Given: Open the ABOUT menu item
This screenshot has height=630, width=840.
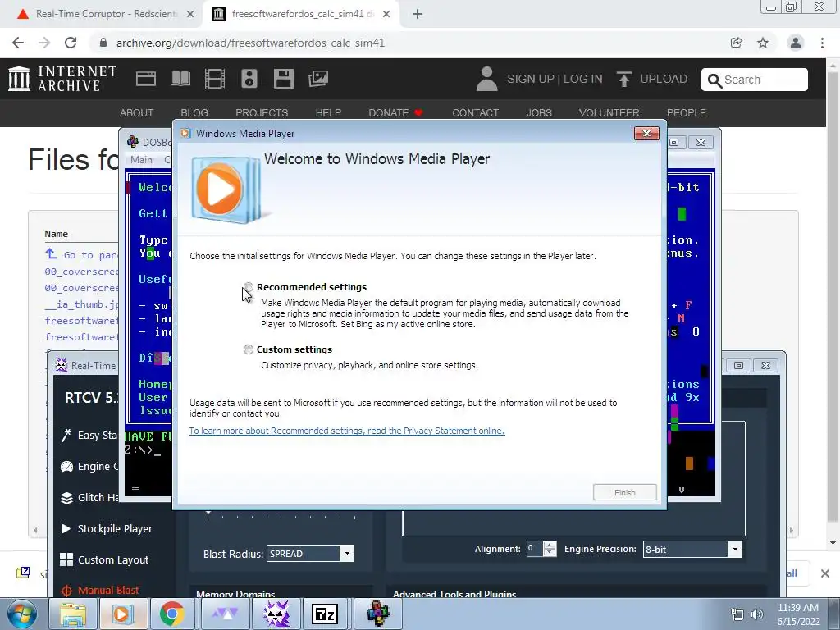Looking at the screenshot, I should tap(137, 113).
